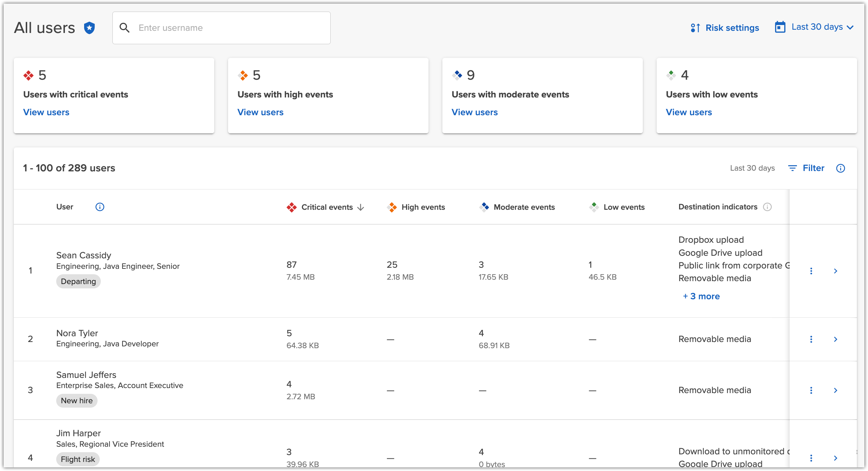Open three-dot menu for Sean Cassidy
The image size is (868, 471).
pos(811,271)
